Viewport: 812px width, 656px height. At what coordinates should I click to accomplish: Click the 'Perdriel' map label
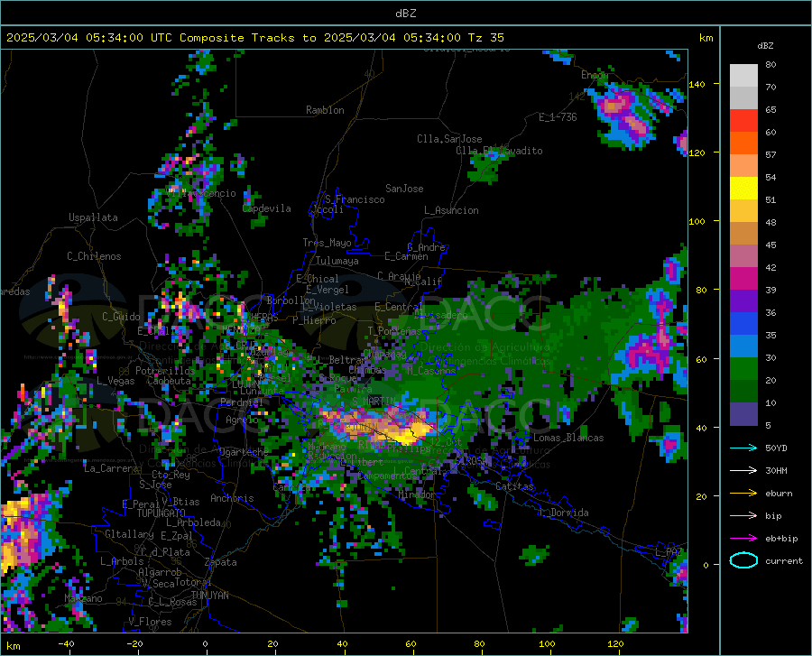[x=242, y=402]
